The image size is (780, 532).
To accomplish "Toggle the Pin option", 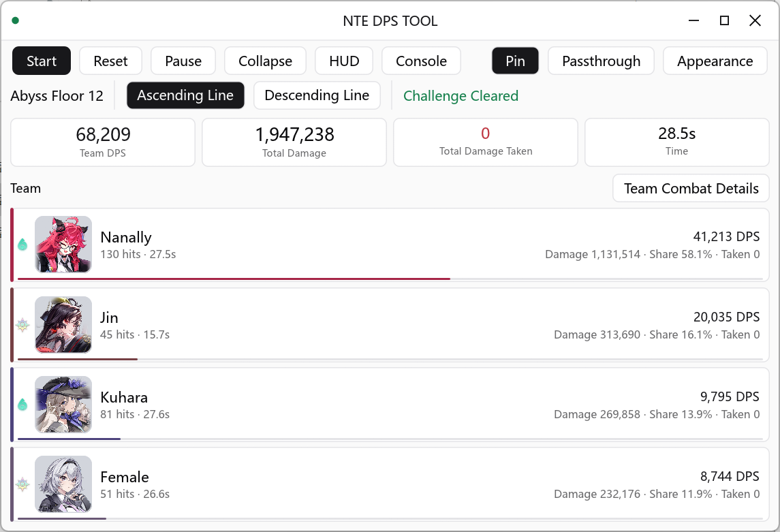I will point(516,61).
